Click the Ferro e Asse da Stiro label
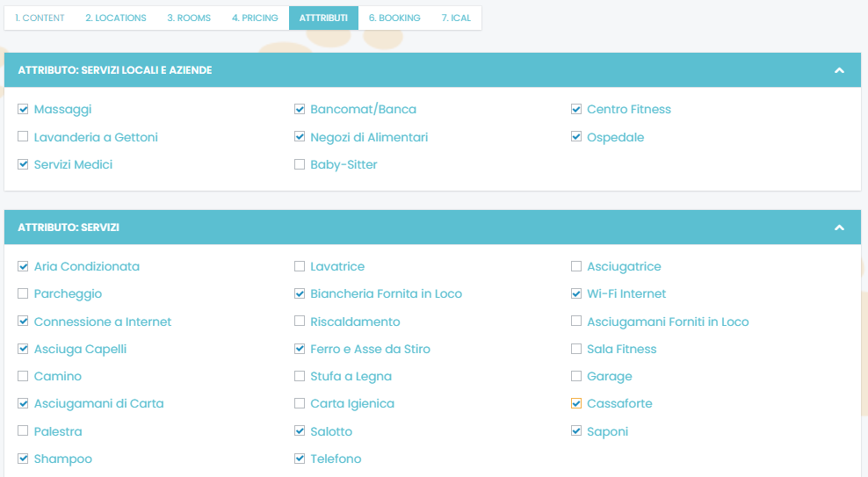This screenshot has width=868, height=477. tap(370, 350)
